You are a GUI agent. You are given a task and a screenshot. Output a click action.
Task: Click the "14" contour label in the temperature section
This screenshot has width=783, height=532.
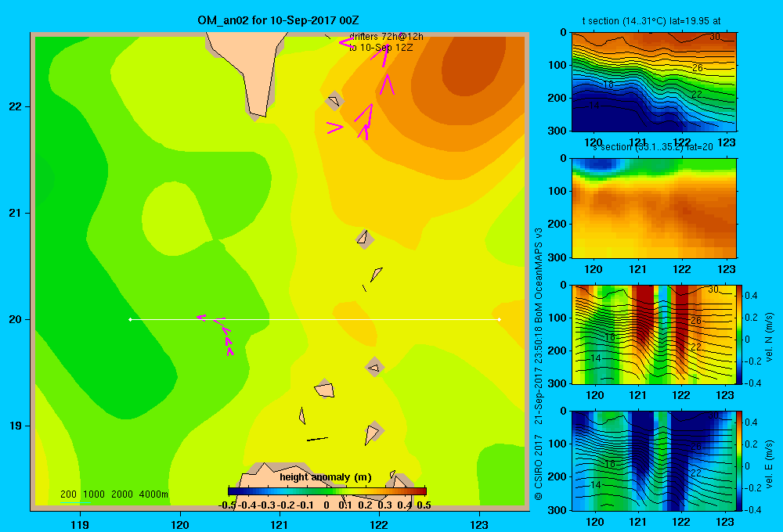(x=594, y=106)
